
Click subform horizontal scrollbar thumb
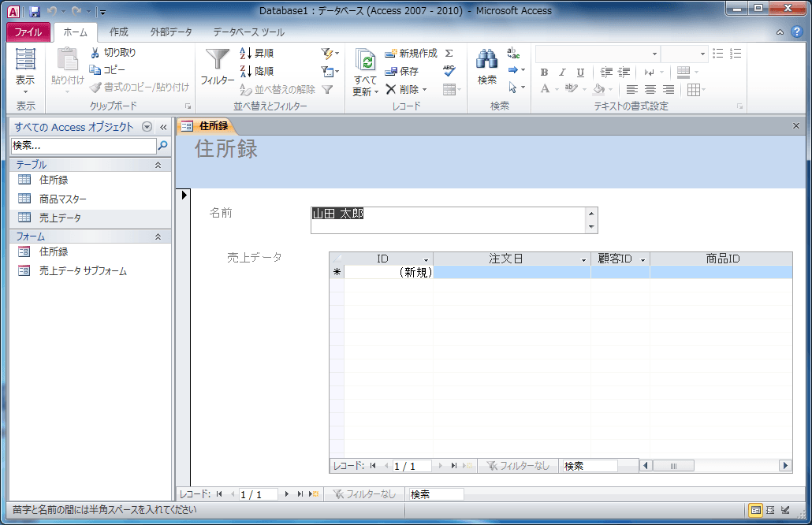(673, 466)
